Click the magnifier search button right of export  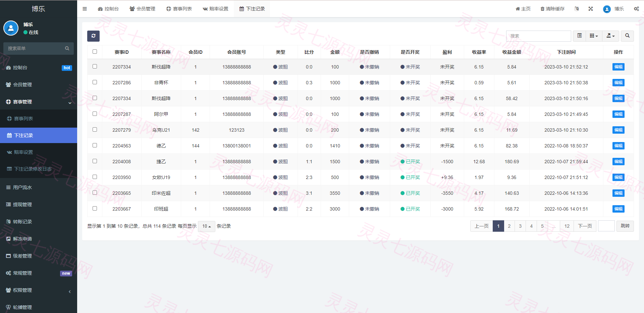click(x=627, y=36)
